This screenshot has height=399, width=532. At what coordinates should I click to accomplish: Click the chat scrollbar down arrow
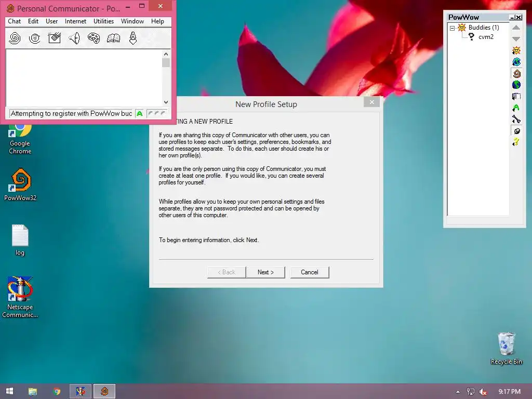pyautogui.click(x=166, y=102)
